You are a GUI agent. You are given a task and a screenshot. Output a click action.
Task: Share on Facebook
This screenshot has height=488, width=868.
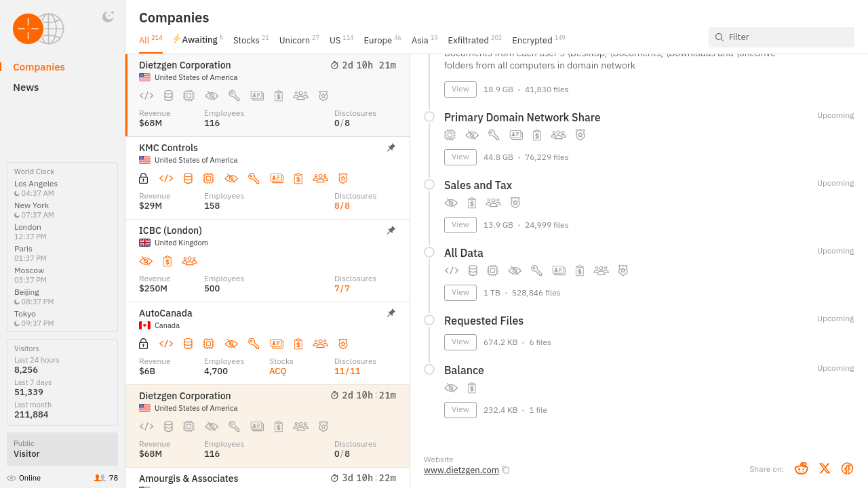tap(847, 468)
